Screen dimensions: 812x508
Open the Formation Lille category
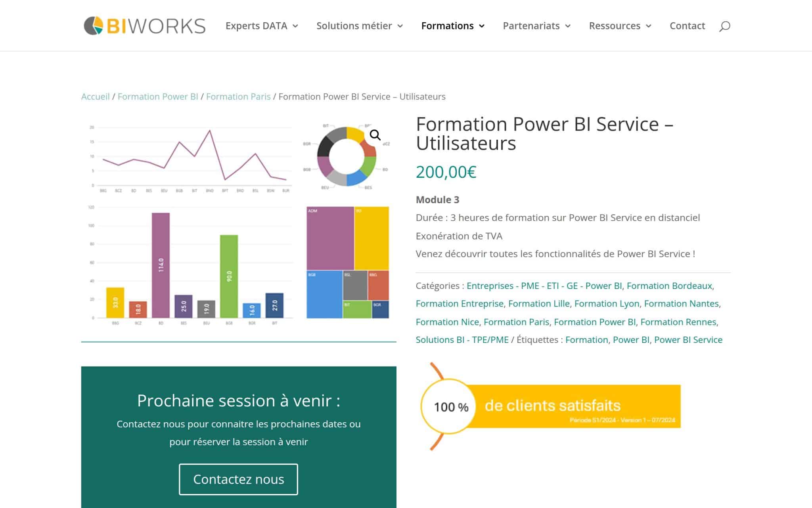[x=539, y=304]
